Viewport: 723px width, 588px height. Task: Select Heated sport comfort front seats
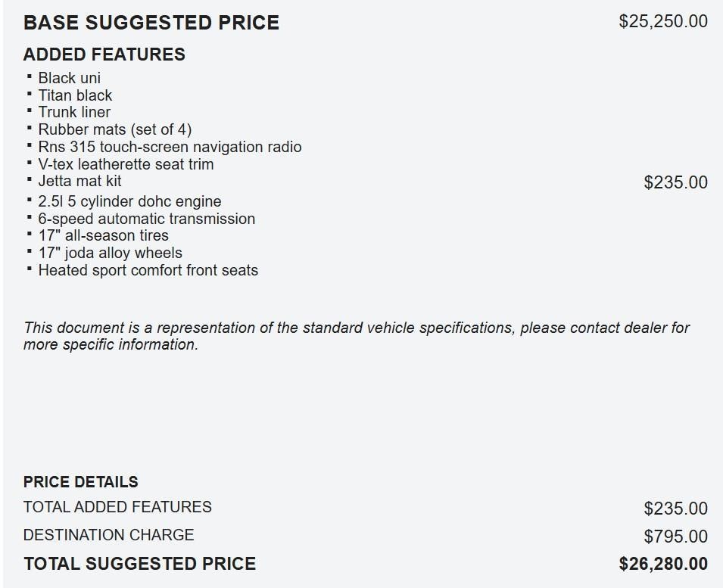click(148, 270)
